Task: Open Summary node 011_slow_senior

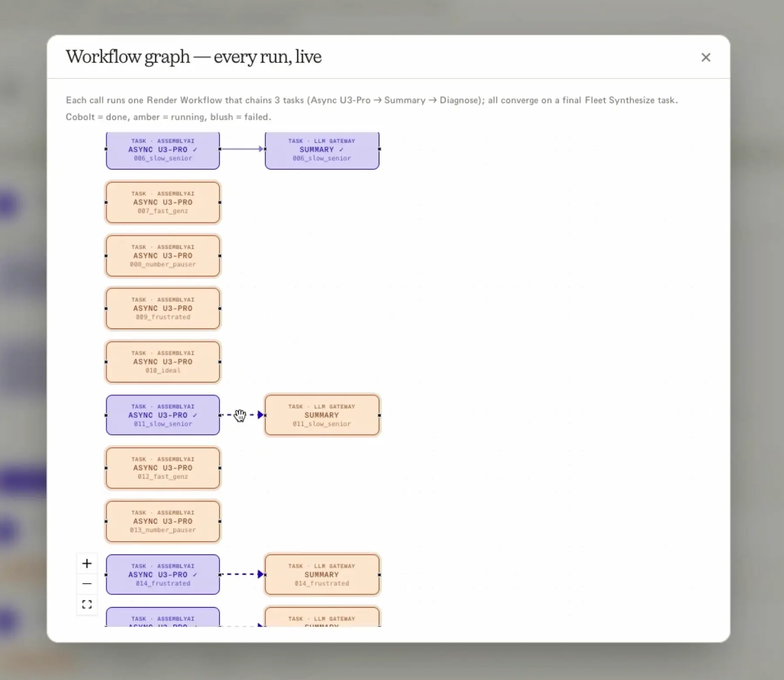Action: (322, 415)
